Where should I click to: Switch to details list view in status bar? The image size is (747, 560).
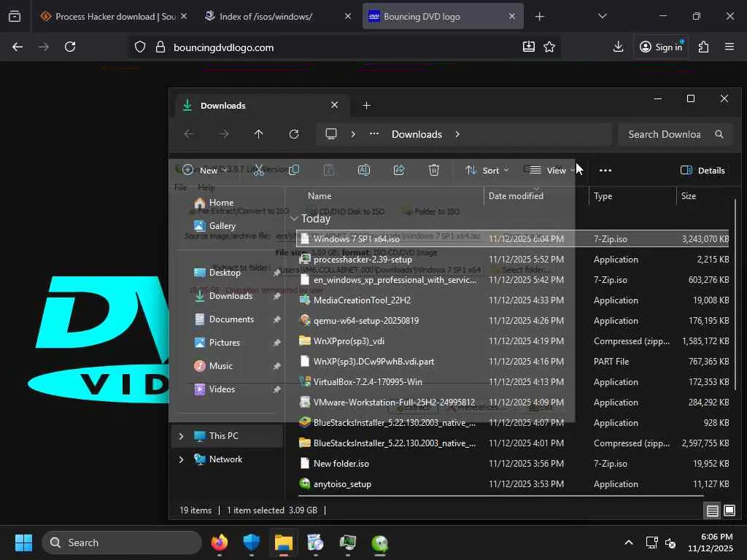coord(712,510)
